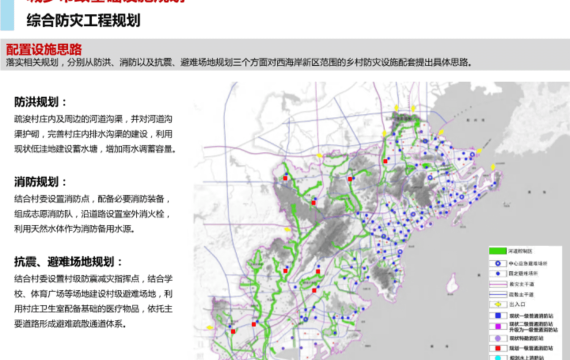Click the text line starting 疏浚村庄内及周边的河道沟渠

pyautogui.click(x=93, y=119)
